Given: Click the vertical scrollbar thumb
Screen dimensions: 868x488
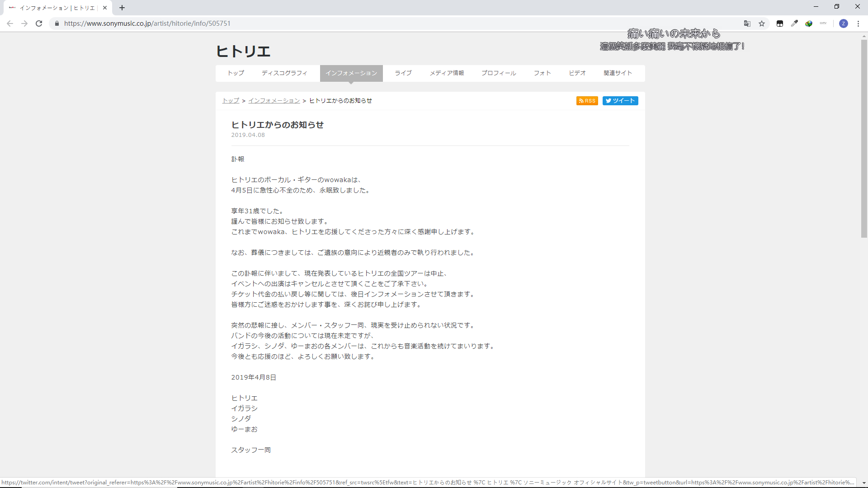Looking at the screenshot, I should click(864, 139).
